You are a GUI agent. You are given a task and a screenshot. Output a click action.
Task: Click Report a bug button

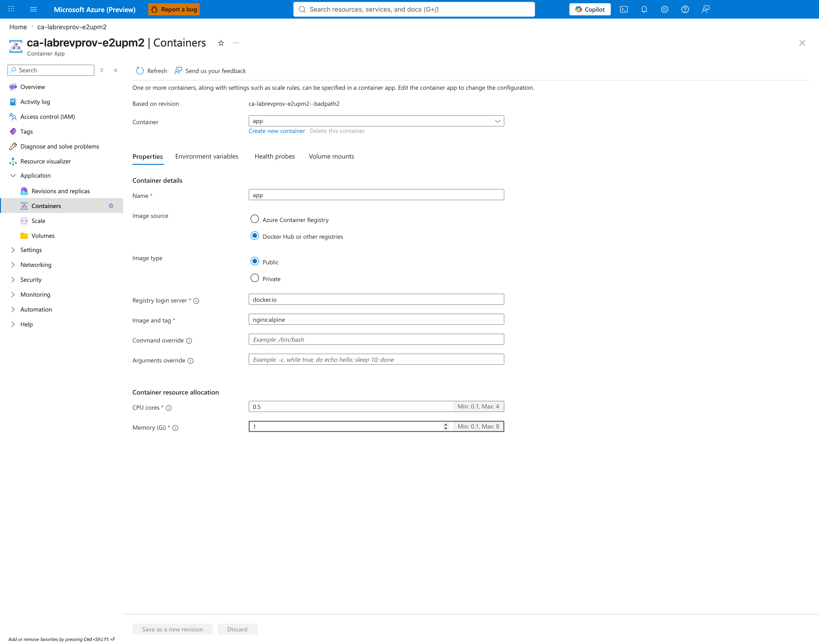point(174,10)
